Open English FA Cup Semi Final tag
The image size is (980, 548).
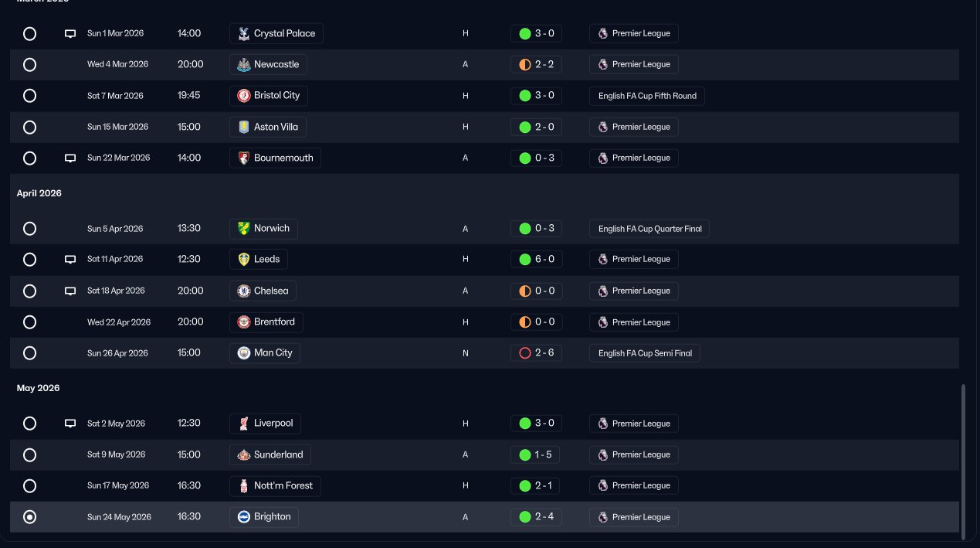coord(645,353)
